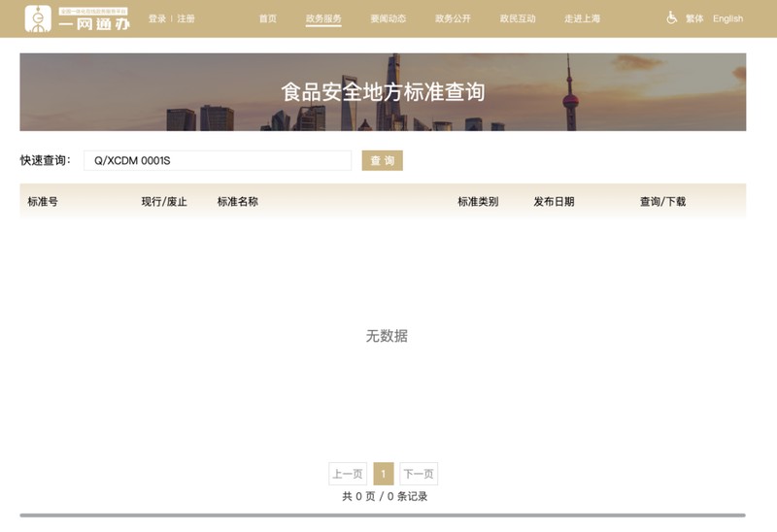This screenshot has width=777, height=532.
Task: Open the 政务公开 menu item
Action: (453, 18)
